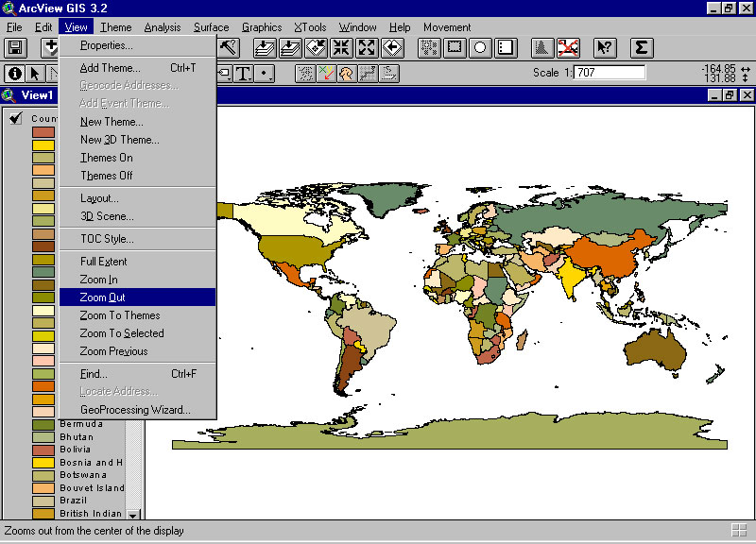Choose the Pointer arrow tool
Screen dimensions: 756x544
click(36, 73)
